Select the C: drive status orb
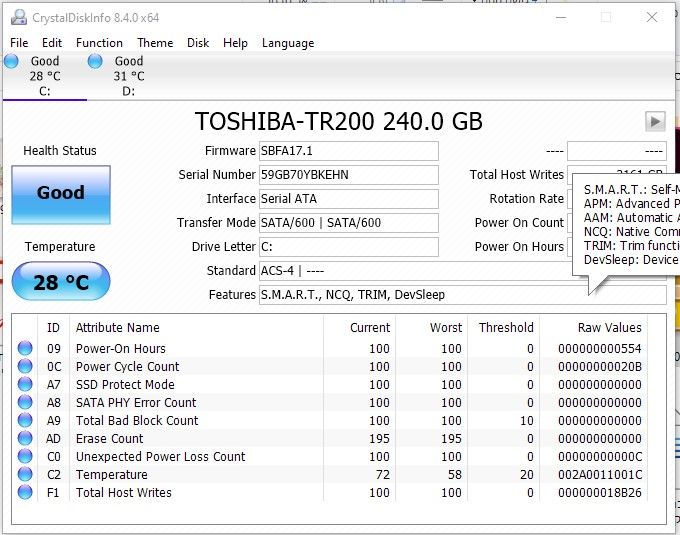Image resolution: width=680 pixels, height=535 pixels. (12, 62)
